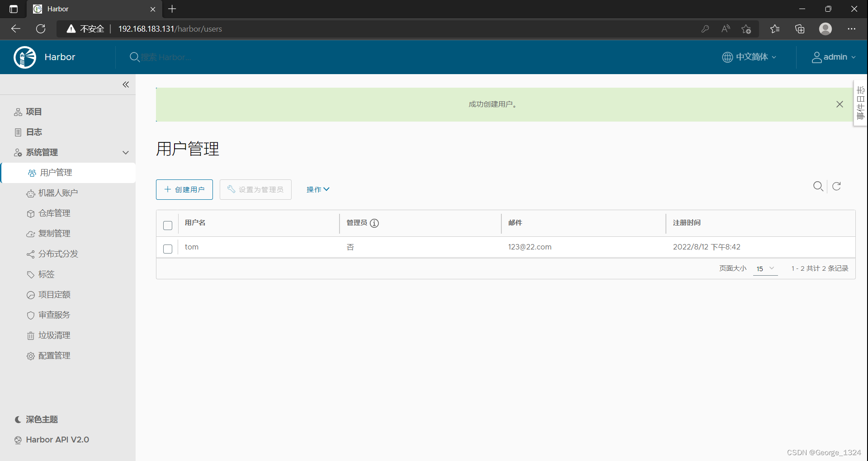Click the username tom cell
The width and height of the screenshot is (868, 461).
pos(192,247)
